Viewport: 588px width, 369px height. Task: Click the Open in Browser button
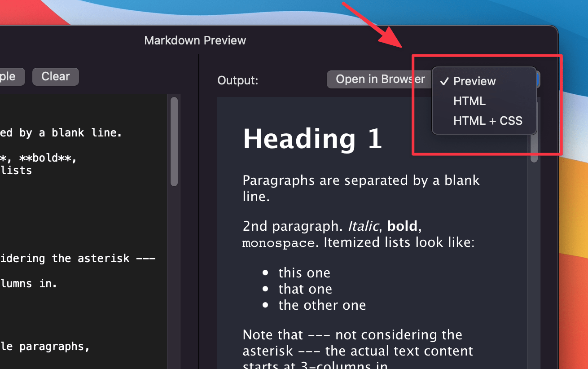(379, 79)
